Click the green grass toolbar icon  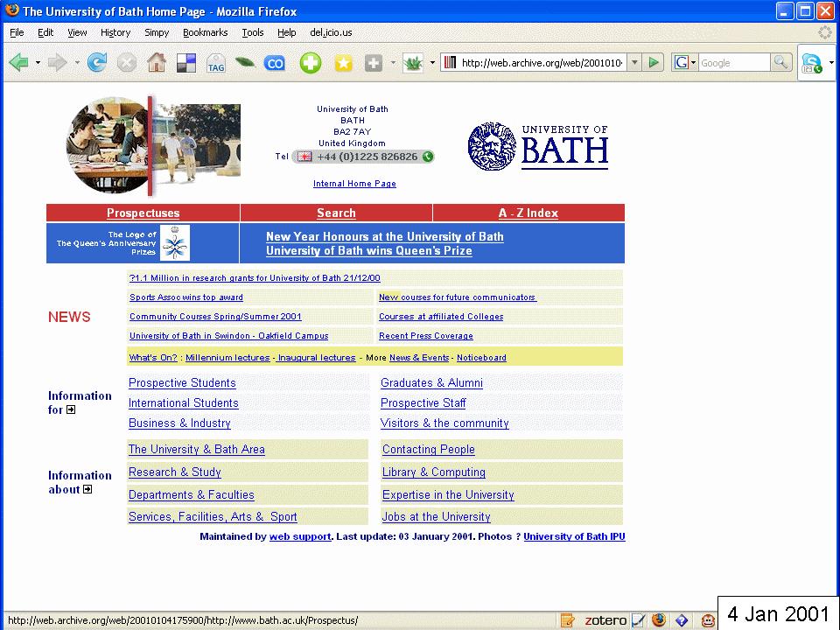pyautogui.click(x=413, y=63)
